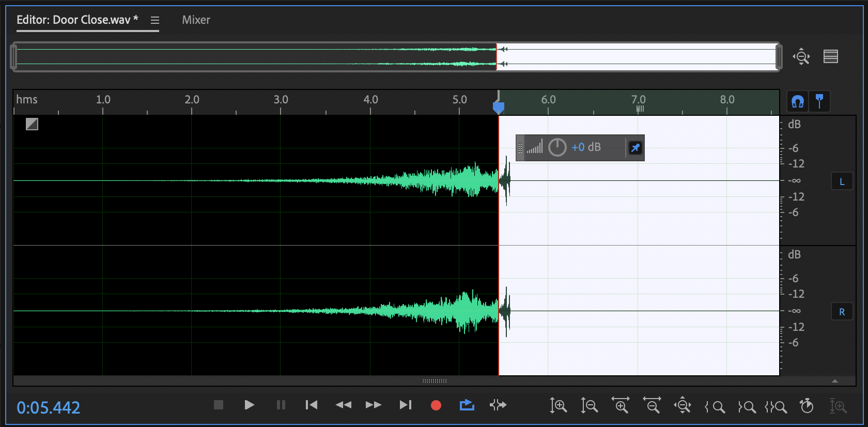Click the horizontal panel resize grip
Screen dimensions: 868x427
(435, 381)
